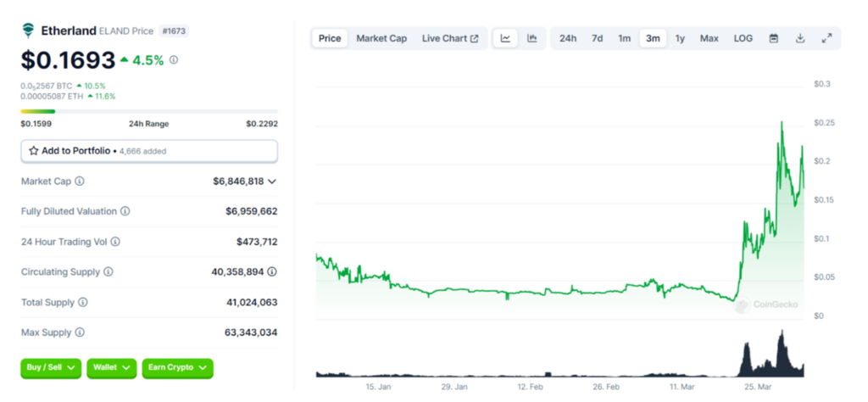Click the $0.25 price axis label
The width and height of the screenshot is (868, 402).
point(822,122)
